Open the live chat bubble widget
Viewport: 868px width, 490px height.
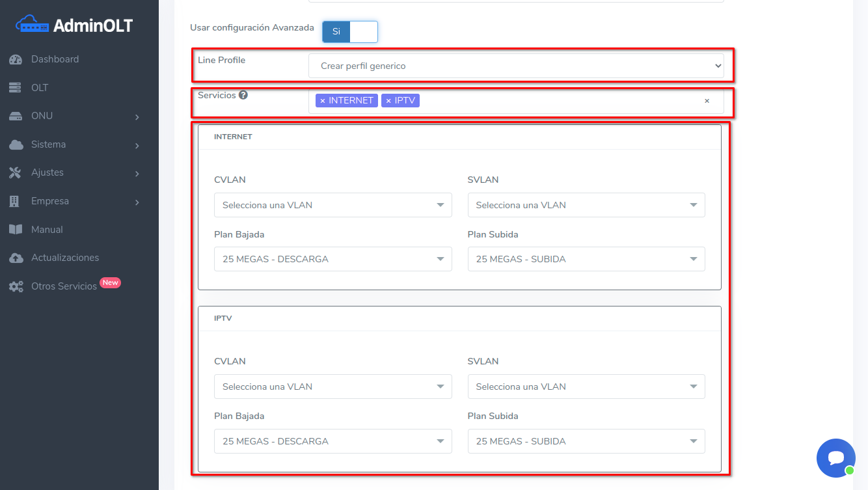pos(835,457)
